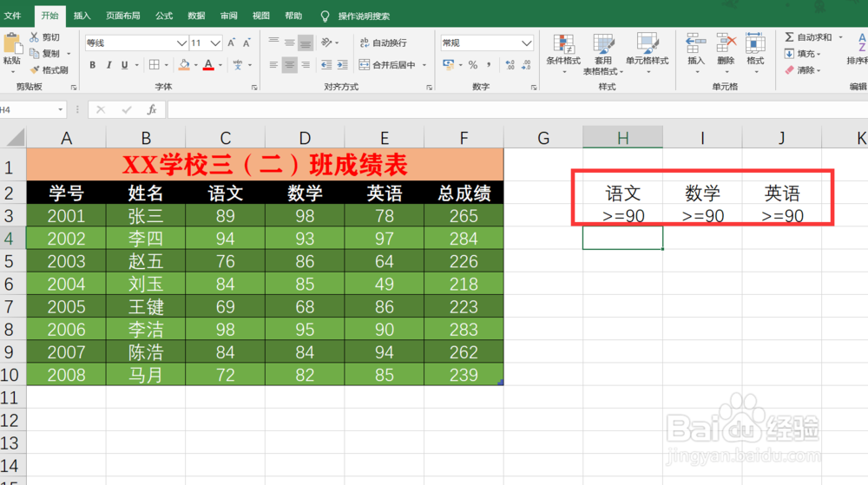Screen dimensions: 868x485
Task: Switch to Insert (插入) tab
Action: click(82, 16)
